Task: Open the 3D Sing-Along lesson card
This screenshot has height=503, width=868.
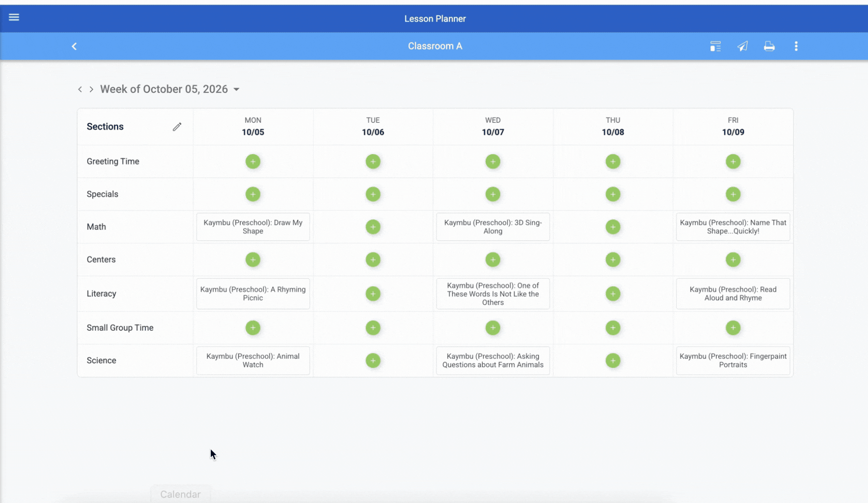Action: pyautogui.click(x=493, y=227)
